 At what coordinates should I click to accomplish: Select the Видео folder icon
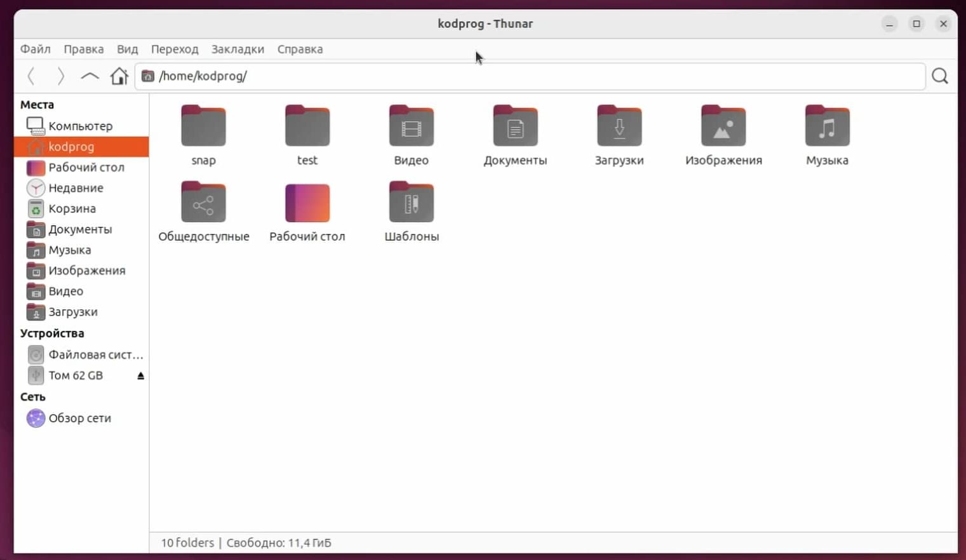(412, 126)
